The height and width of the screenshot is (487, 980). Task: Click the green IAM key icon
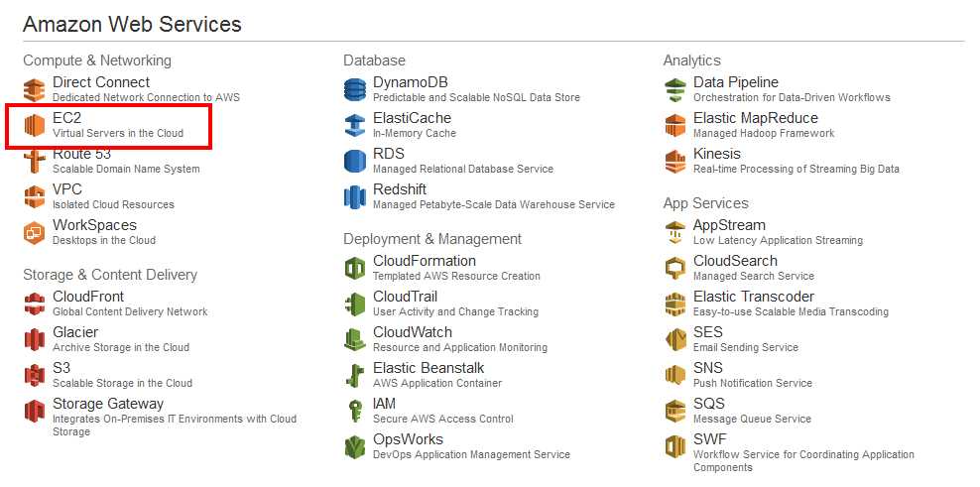355,411
